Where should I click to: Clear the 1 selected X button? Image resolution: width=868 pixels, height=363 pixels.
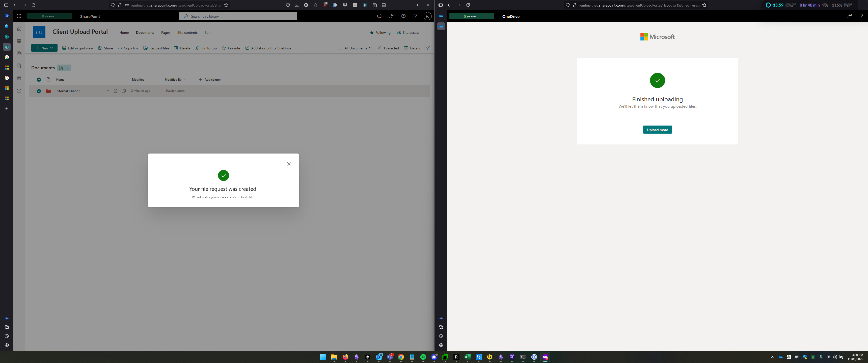coord(379,48)
